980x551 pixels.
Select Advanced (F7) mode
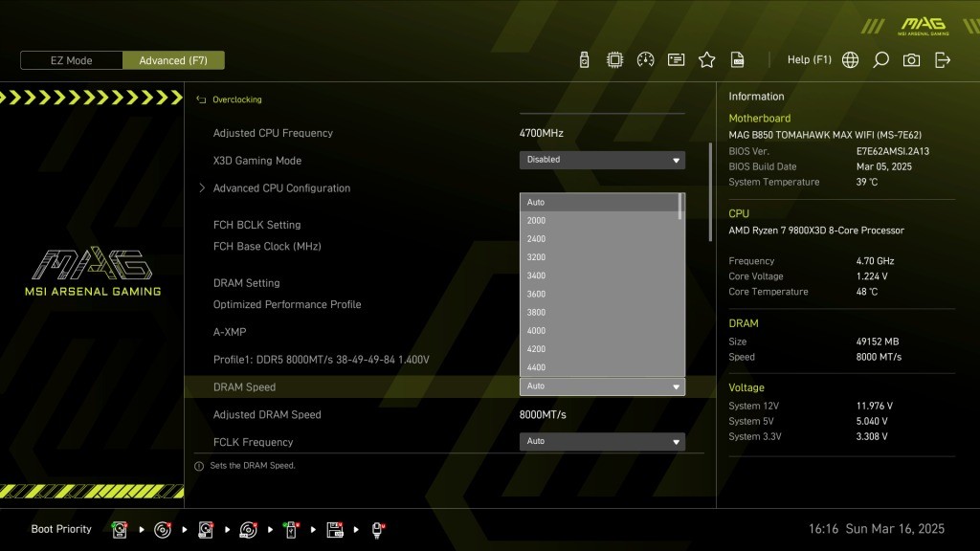pos(173,60)
